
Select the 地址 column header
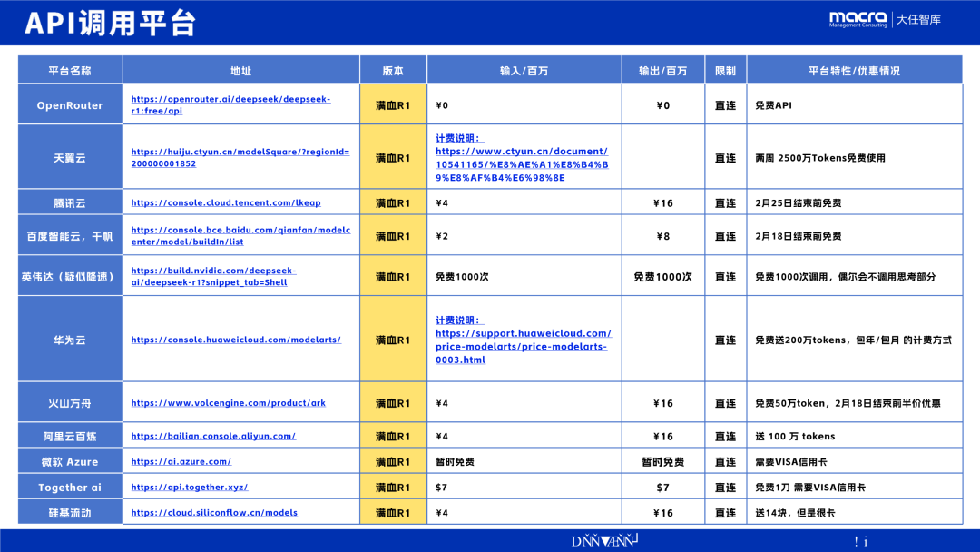[241, 71]
